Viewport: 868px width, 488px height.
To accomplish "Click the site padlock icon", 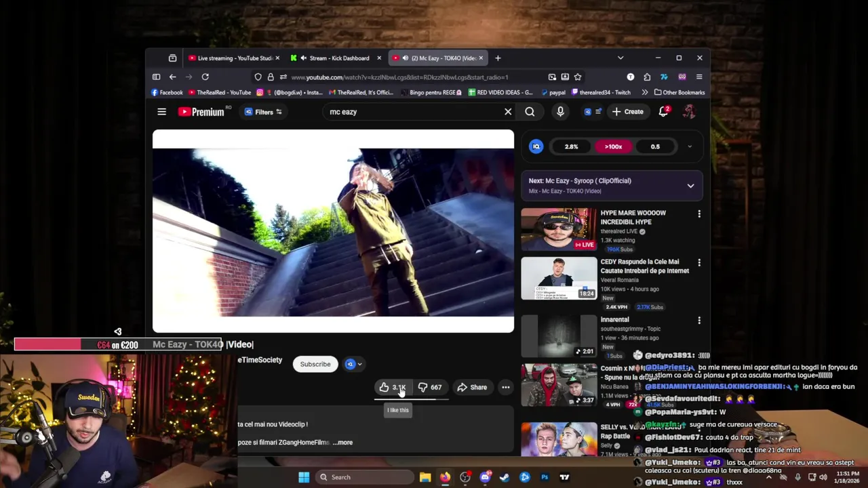I will tap(271, 77).
